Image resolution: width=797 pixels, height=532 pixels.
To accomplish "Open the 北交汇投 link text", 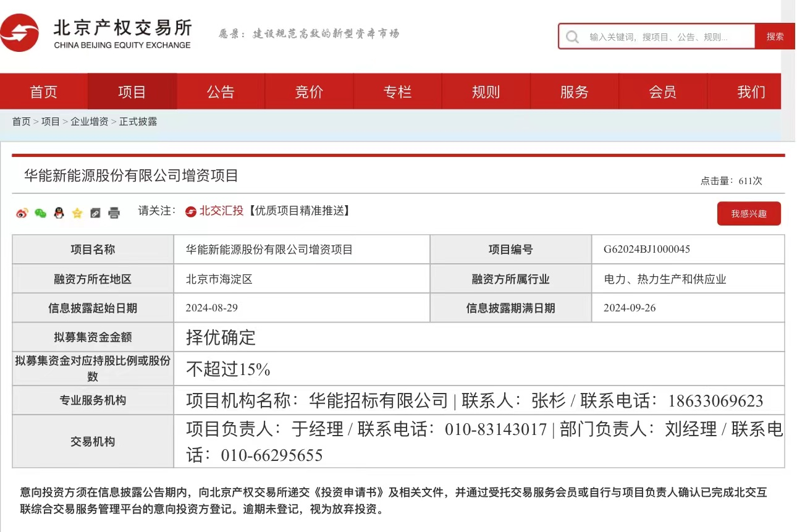I will click(x=221, y=211).
